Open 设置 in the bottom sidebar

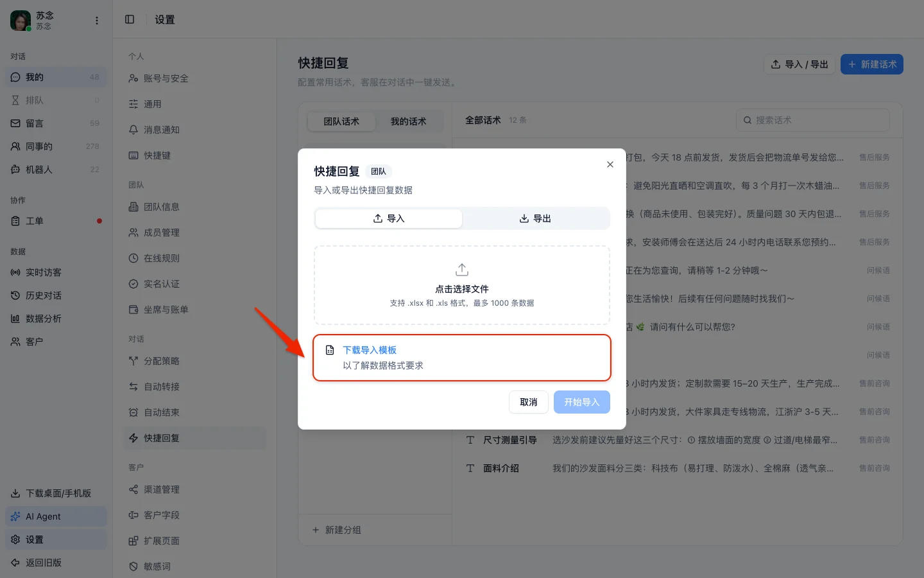(x=56, y=539)
